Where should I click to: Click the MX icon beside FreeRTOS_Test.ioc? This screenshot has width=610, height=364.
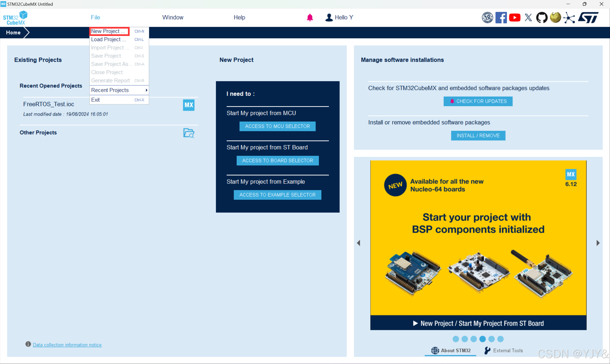coord(188,105)
